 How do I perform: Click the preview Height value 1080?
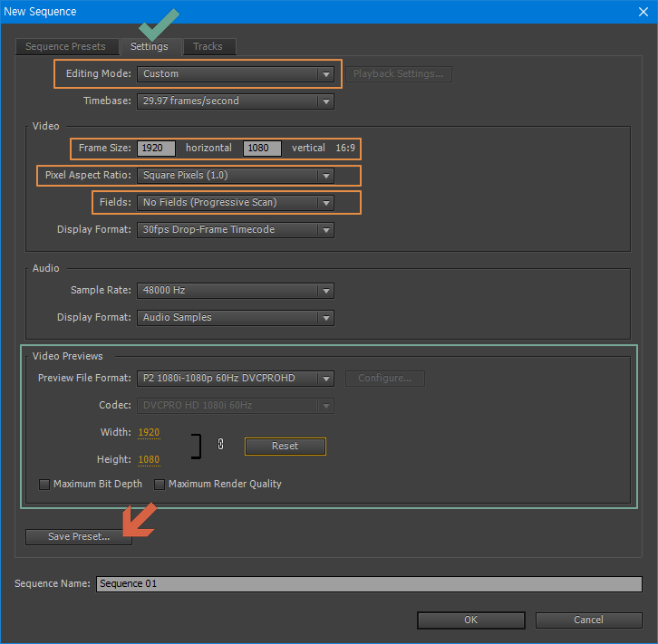149,460
